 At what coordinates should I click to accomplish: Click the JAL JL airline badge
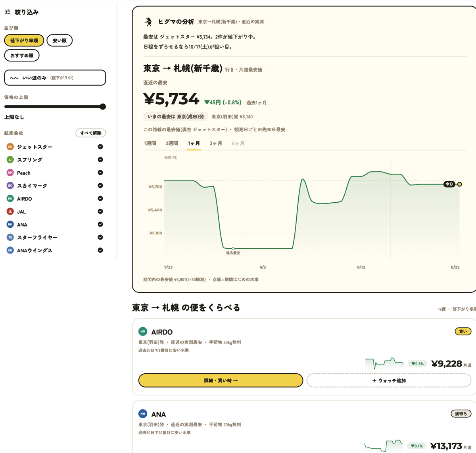click(x=10, y=211)
